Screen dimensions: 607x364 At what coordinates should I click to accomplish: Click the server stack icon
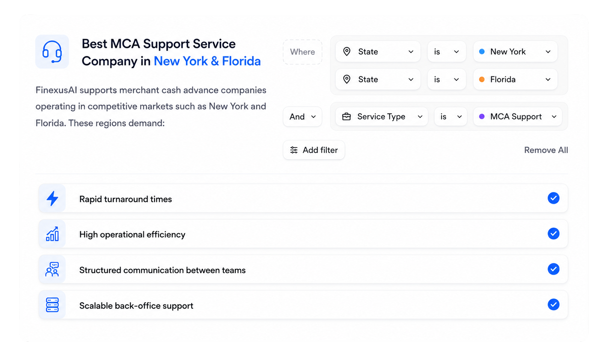pyautogui.click(x=52, y=305)
